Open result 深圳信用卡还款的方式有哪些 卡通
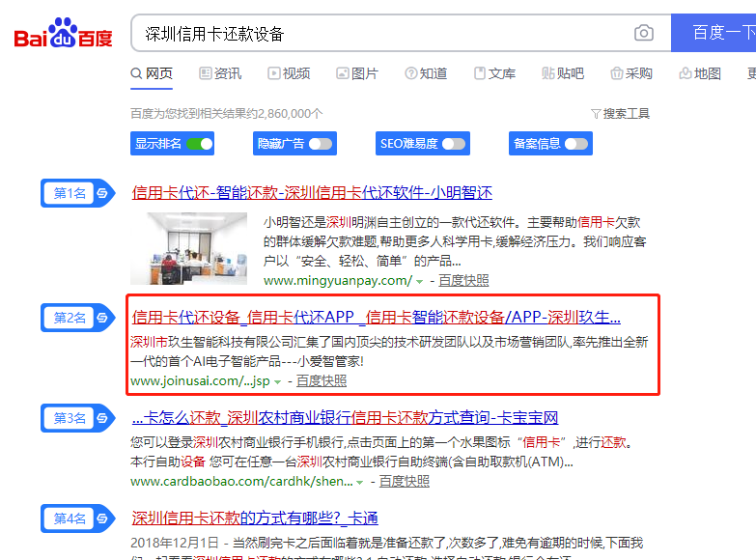The width and height of the screenshot is (756, 560). click(x=255, y=518)
